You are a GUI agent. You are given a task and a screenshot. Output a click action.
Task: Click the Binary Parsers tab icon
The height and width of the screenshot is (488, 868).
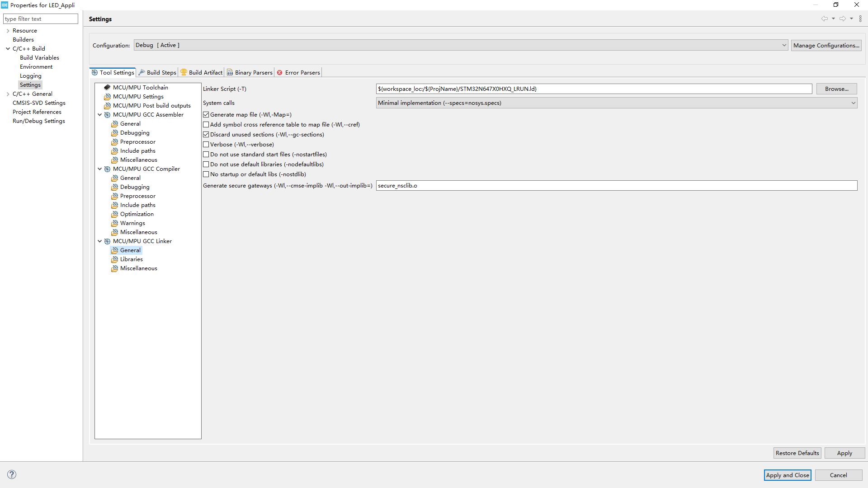(x=230, y=72)
